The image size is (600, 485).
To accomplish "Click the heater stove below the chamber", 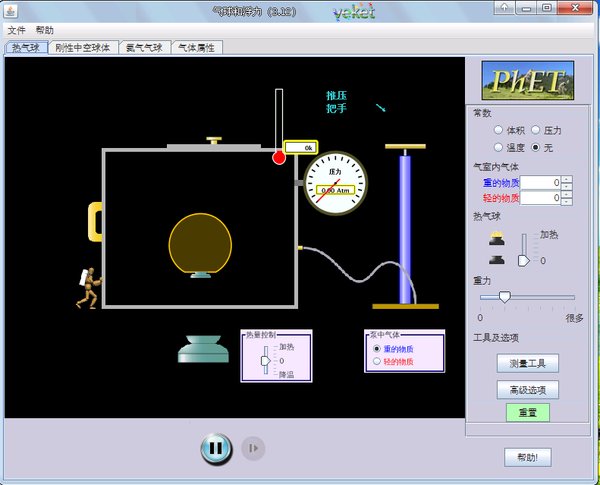I will point(204,348).
